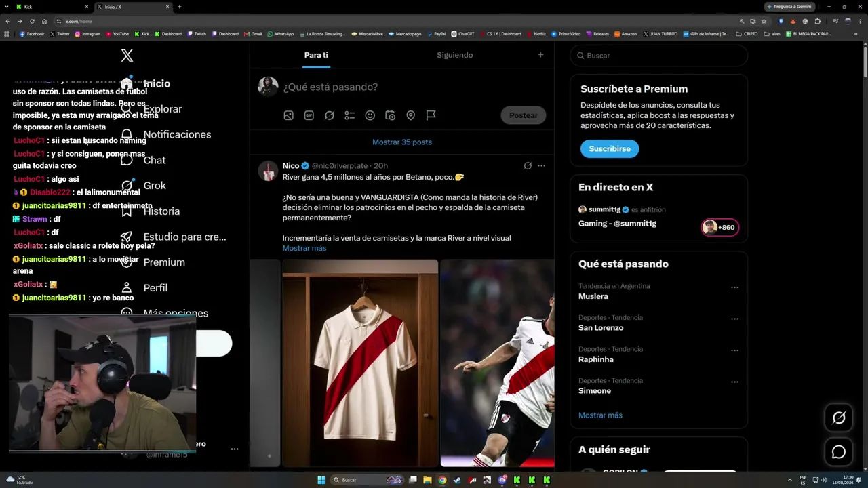
Task: Open account options menu beside profile
Action: pos(235,449)
